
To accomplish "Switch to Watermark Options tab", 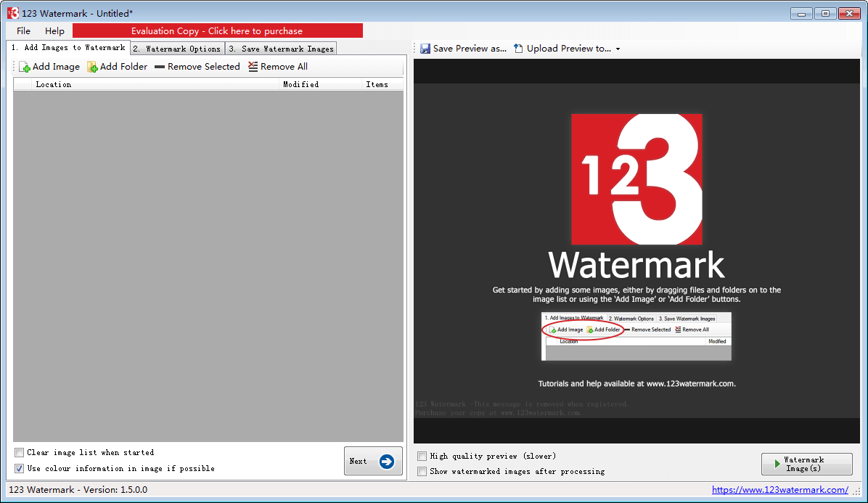I will [178, 49].
